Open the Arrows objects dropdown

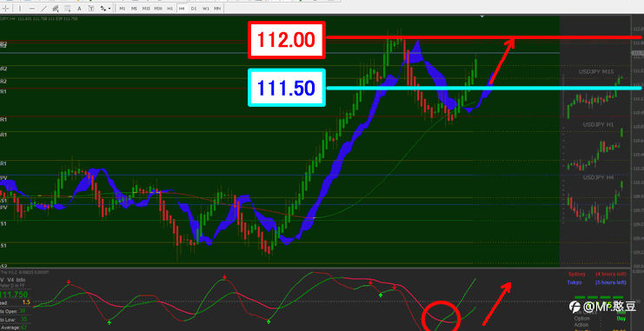click(105, 8)
